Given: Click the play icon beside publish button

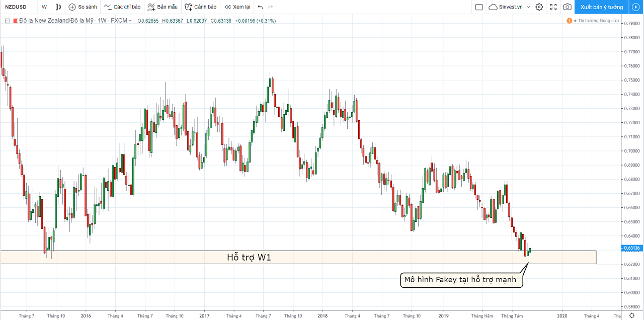Looking at the screenshot, I should [x=635, y=7].
